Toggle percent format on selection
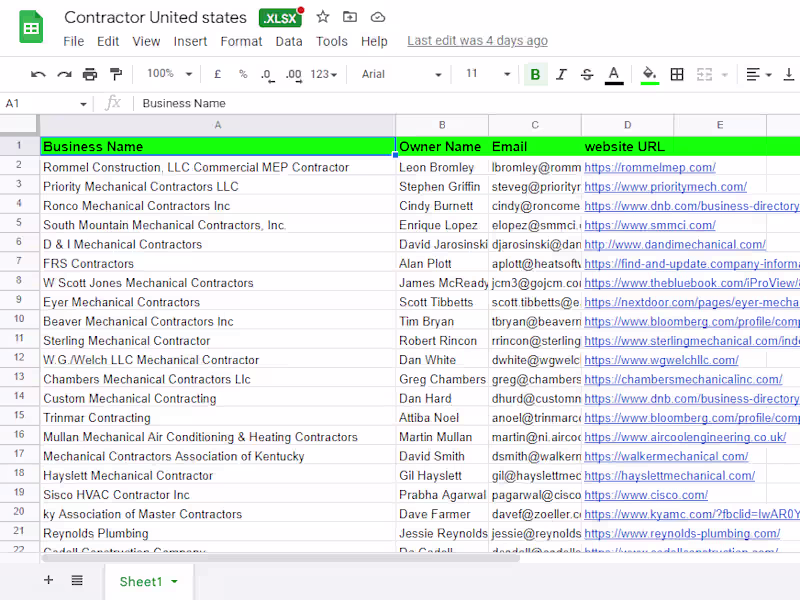 tap(241, 74)
